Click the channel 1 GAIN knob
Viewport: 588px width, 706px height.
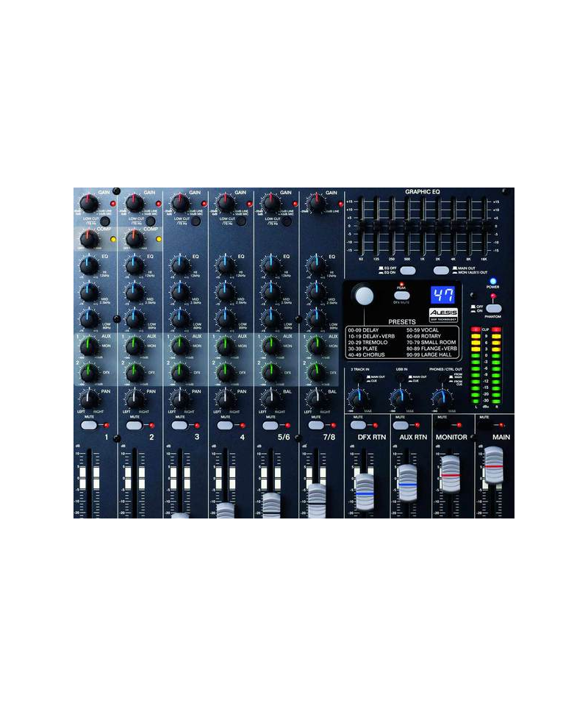[88, 202]
